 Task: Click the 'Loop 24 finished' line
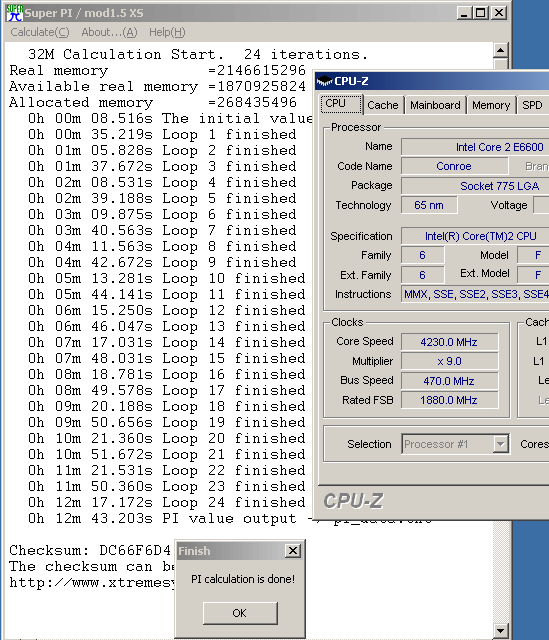[x=166, y=502]
